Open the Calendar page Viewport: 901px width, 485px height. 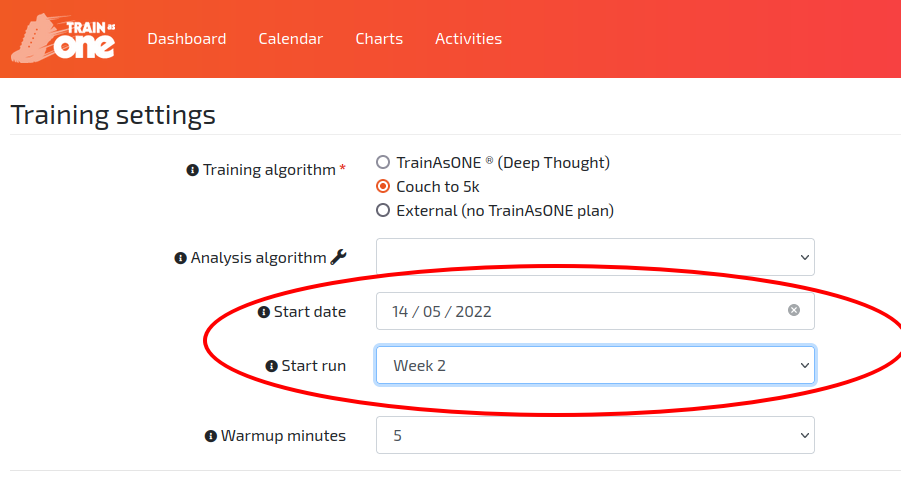pos(291,39)
